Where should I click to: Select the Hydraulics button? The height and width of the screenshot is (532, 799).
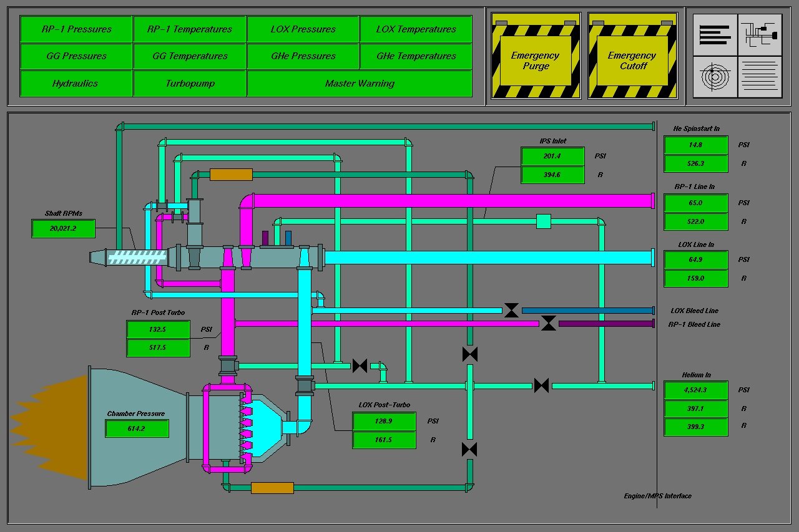76,84
